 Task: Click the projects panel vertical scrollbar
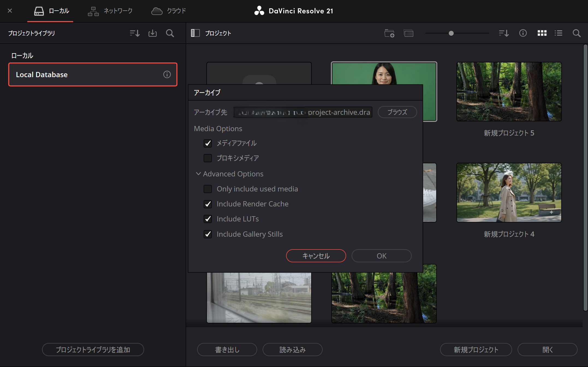[x=585, y=177]
